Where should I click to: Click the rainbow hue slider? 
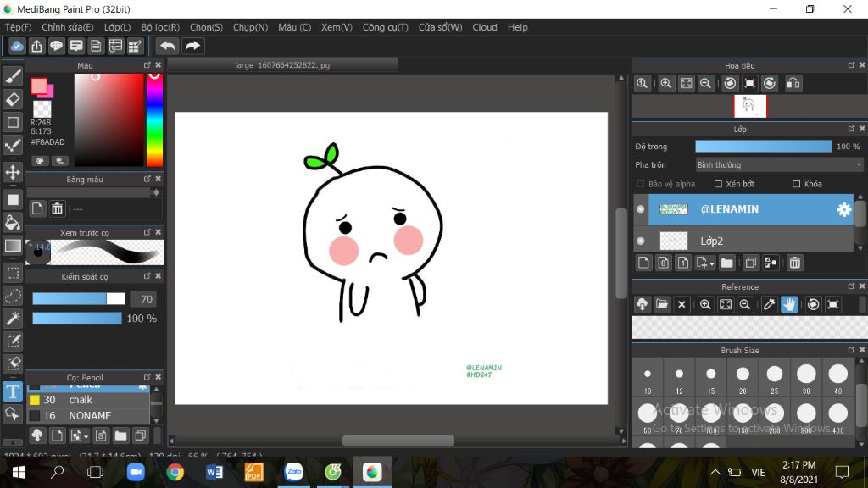(154, 119)
